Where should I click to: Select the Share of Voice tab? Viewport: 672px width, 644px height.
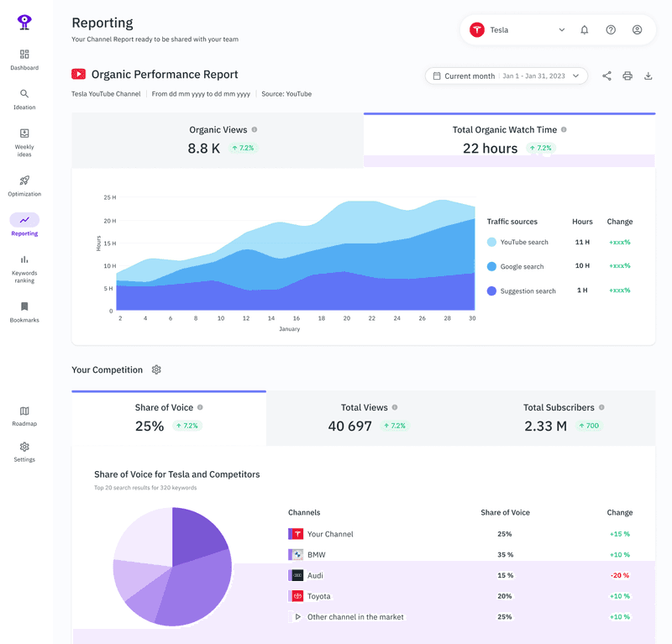point(169,418)
